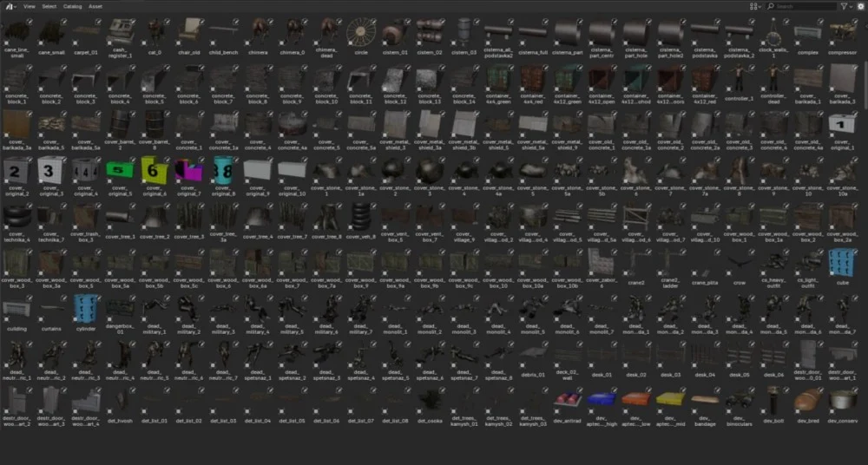Open the View menu
Viewport: 868px width, 465px height.
coord(30,6)
